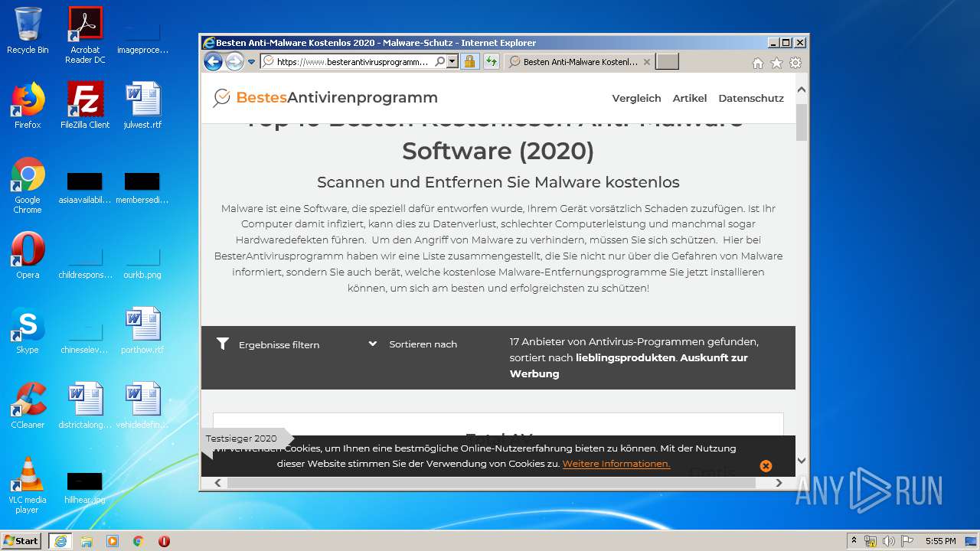This screenshot has width=980, height=551.
Task: Open the Artikel menu item
Action: [x=690, y=98]
